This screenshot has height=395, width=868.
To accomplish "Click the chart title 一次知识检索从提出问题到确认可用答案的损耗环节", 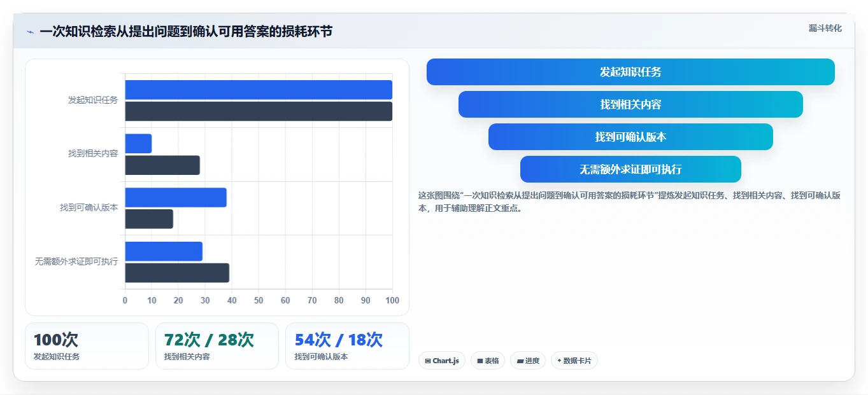I will [186, 32].
